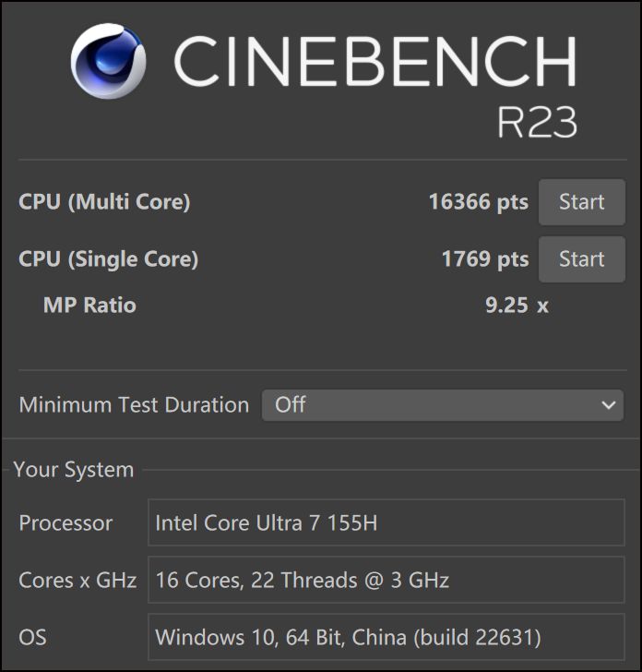The height and width of the screenshot is (672, 642).
Task: Click the 9.25 x ratio value
Action: tap(517, 306)
